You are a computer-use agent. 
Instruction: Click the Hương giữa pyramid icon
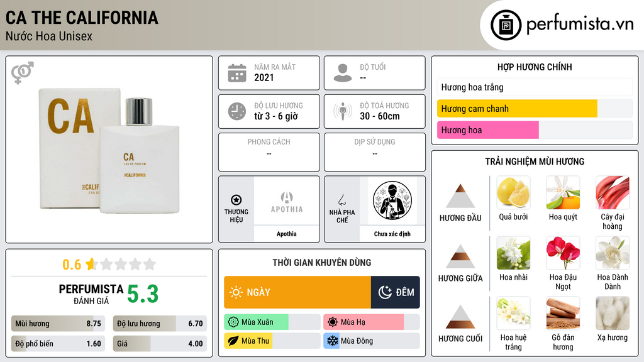pos(460,256)
